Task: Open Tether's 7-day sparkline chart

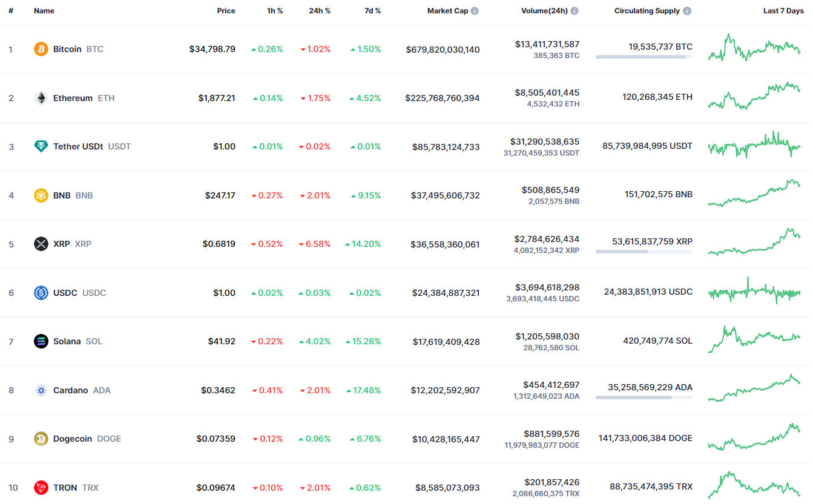Action: coord(754,145)
